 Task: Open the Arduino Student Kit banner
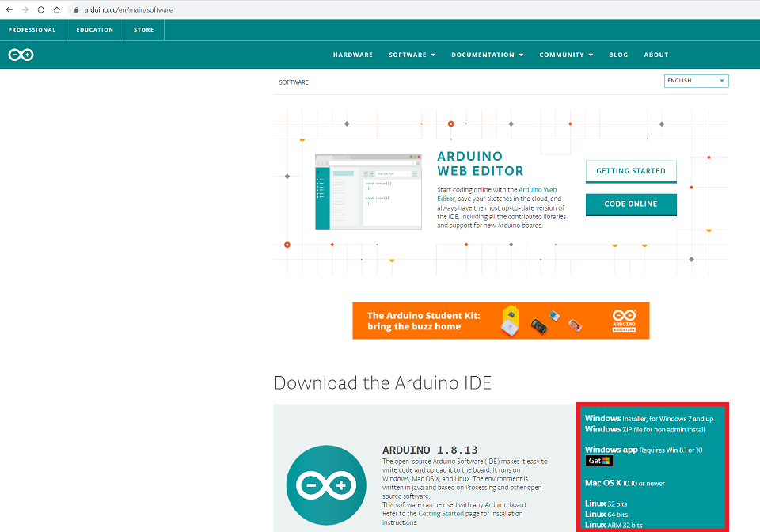(x=500, y=321)
